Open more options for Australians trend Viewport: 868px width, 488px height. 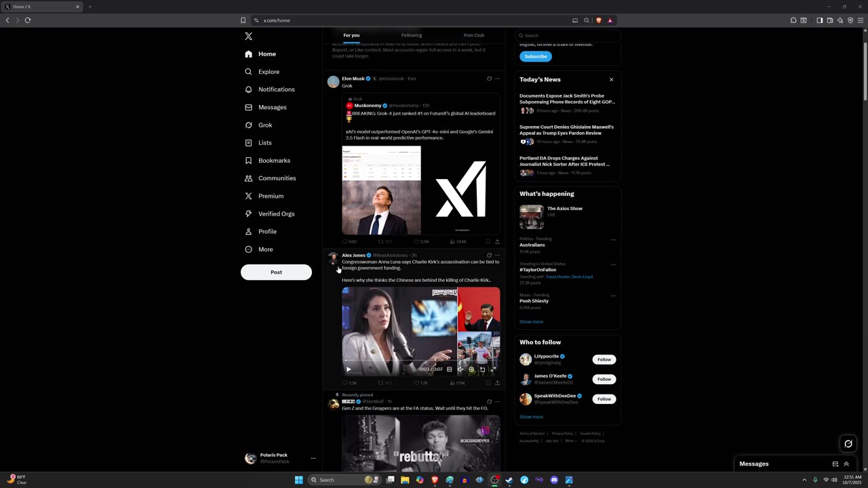click(x=613, y=239)
